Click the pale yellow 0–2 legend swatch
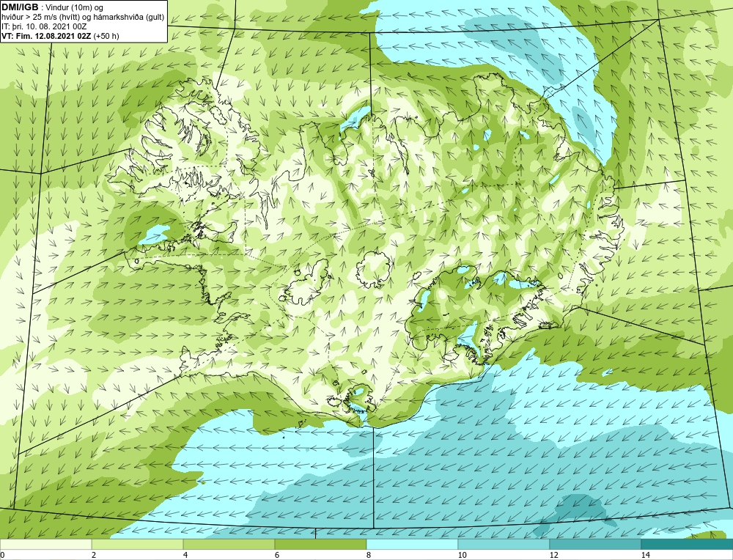Screen dimensions: 733x560 (45, 544)
